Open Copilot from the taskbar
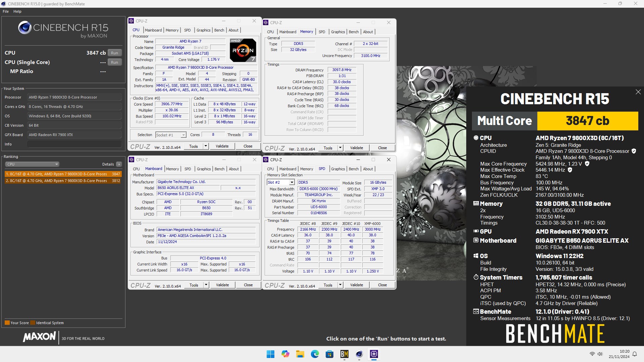Viewport: 644px width, 362px height. click(x=285, y=354)
